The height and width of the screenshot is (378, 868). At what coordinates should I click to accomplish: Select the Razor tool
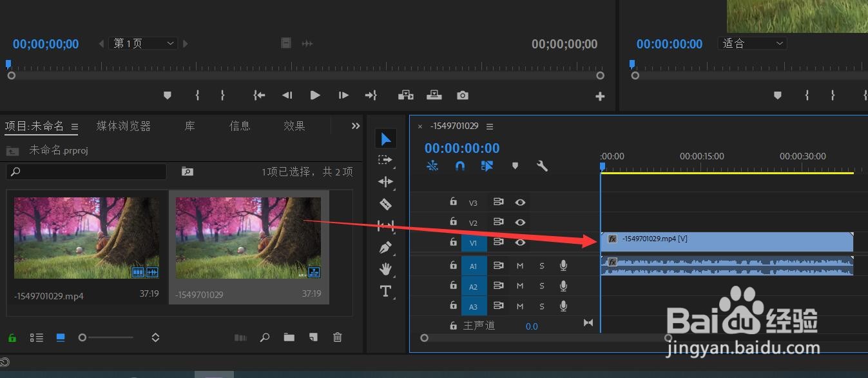coord(385,204)
